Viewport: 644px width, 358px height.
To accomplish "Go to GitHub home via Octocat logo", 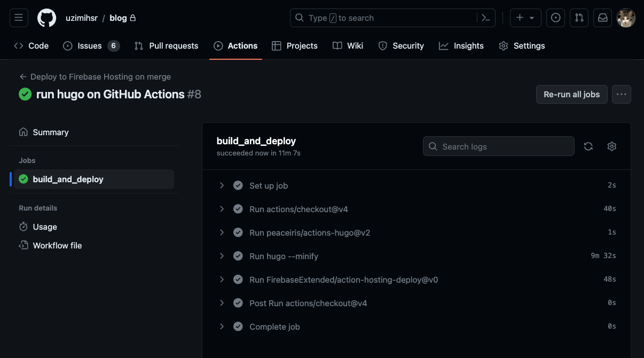I will coord(46,18).
